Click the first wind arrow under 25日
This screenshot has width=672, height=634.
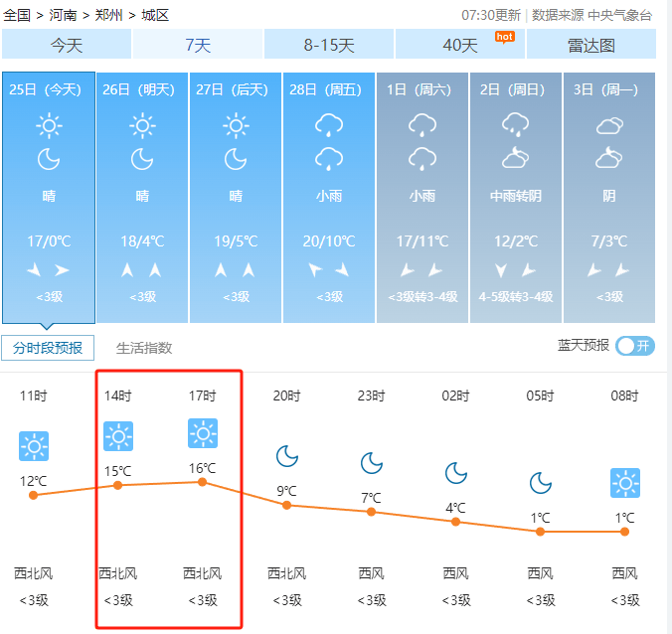[34, 270]
